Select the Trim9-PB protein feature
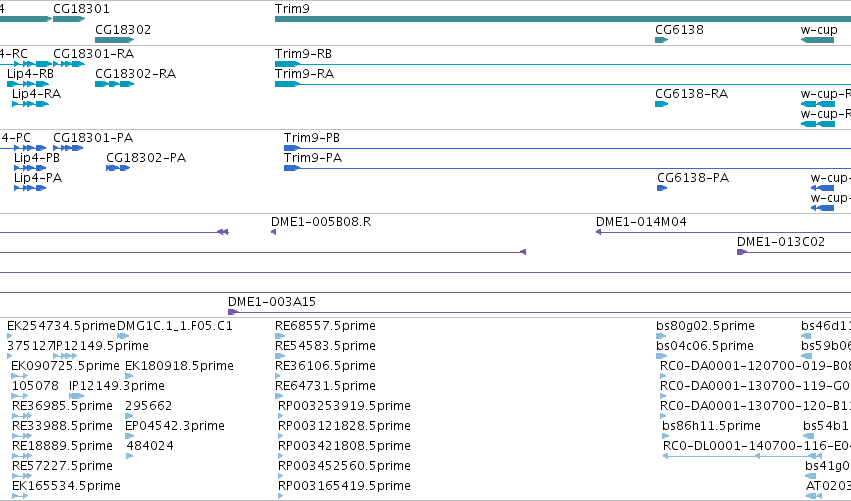Image resolution: width=851 pixels, height=501 pixels. tap(292, 148)
